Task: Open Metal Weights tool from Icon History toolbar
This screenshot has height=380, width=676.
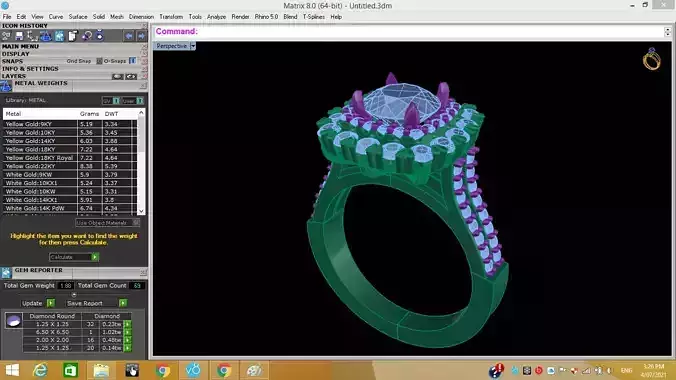Action: [x=46, y=36]
